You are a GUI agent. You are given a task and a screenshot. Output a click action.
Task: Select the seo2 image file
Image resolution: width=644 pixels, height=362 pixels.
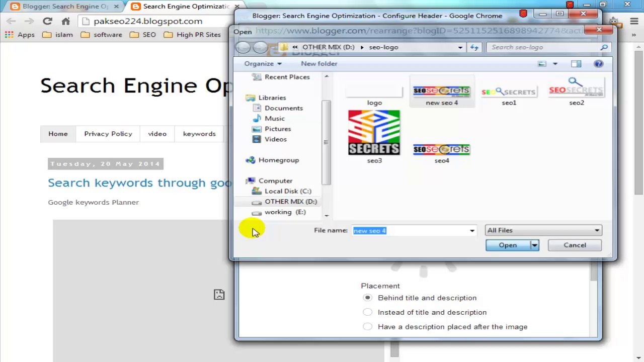[577, 93]
